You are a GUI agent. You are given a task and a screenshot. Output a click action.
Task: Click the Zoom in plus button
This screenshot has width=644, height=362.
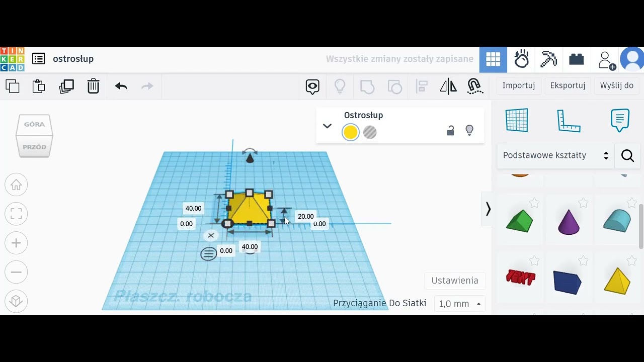point(16,243)
